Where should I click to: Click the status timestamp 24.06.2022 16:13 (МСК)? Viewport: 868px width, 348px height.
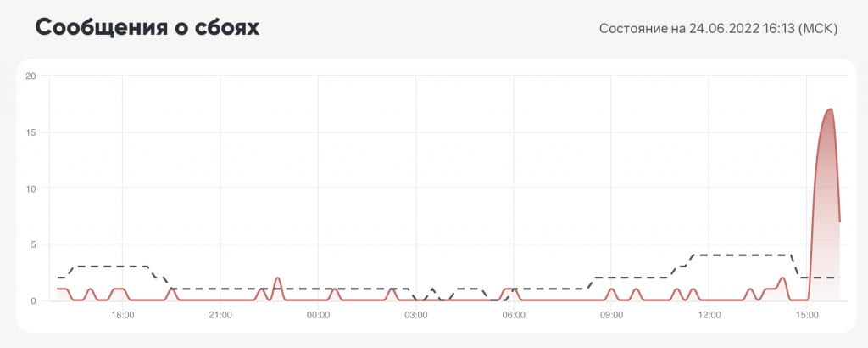[718, 29]
